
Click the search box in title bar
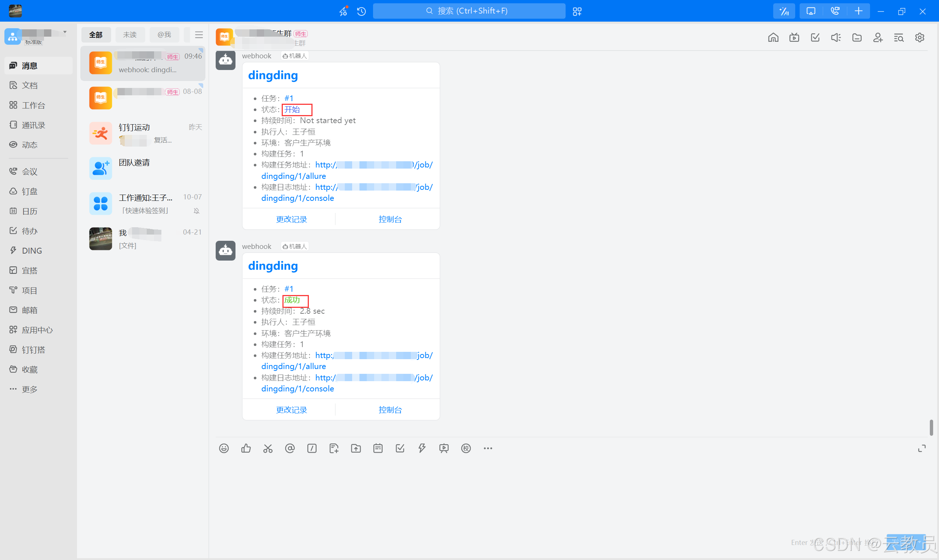pos(469,11)
